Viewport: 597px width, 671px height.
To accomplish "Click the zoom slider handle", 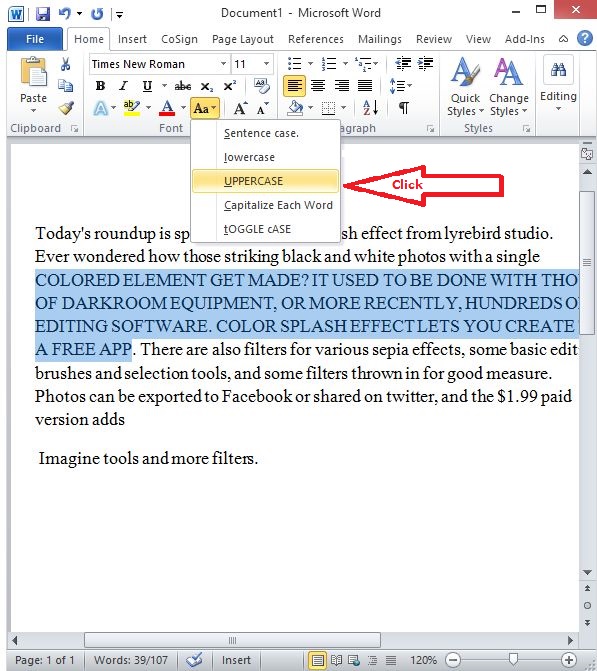I will 513,659.
